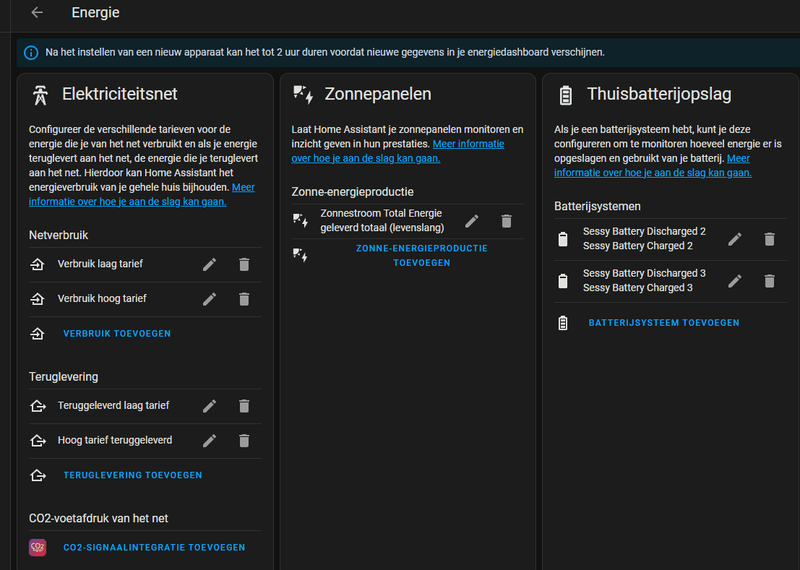Click the info icon in the notification banner
The width and height of the screenshot is (800, 570).
tap(31, 52)
